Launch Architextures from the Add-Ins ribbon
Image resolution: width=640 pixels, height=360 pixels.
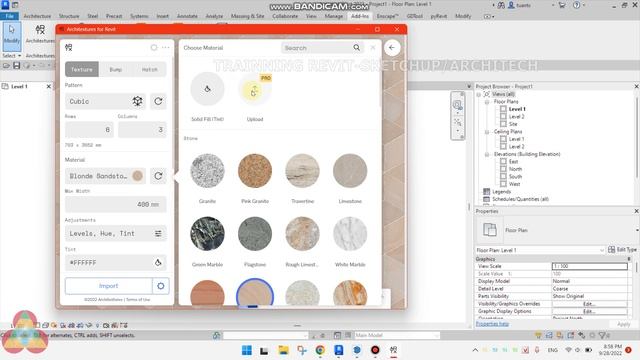pyautogui.click(x=40, y=33)
